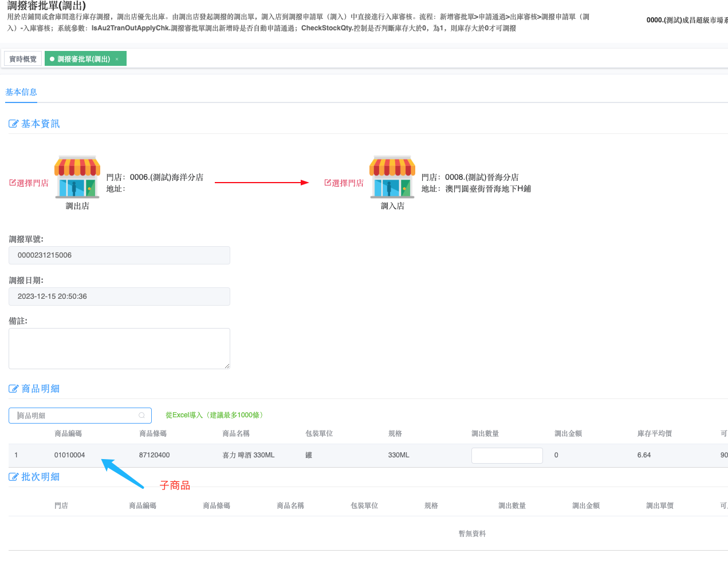Screen dimensions: 728x577
Task: Focus the 備註 text area
Action: [x=119, y=349]
